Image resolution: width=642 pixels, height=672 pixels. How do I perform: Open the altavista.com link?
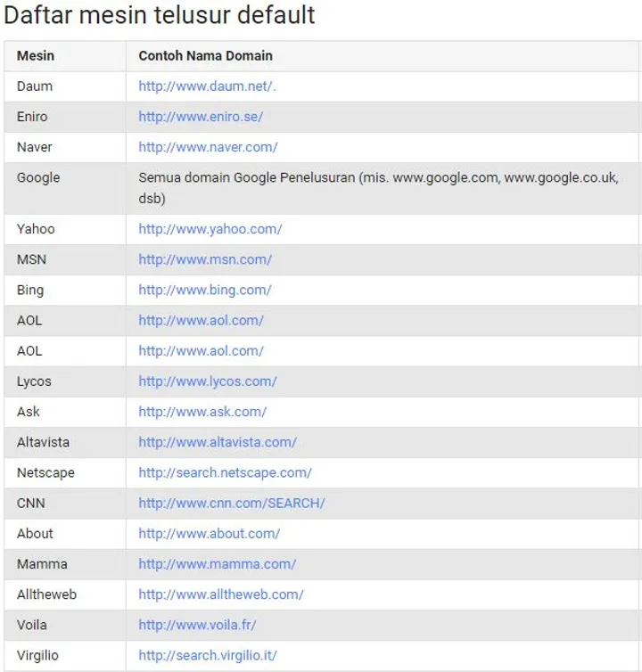tap(218, 442)
